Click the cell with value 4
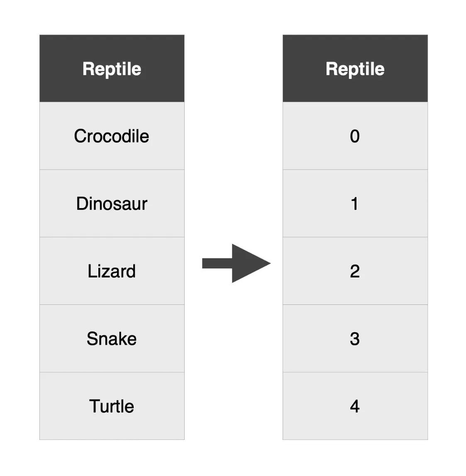 tap(355, 406)
